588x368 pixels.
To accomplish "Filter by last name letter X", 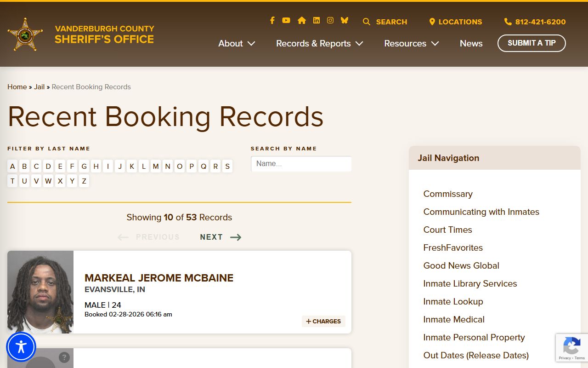I will (60, 181).
